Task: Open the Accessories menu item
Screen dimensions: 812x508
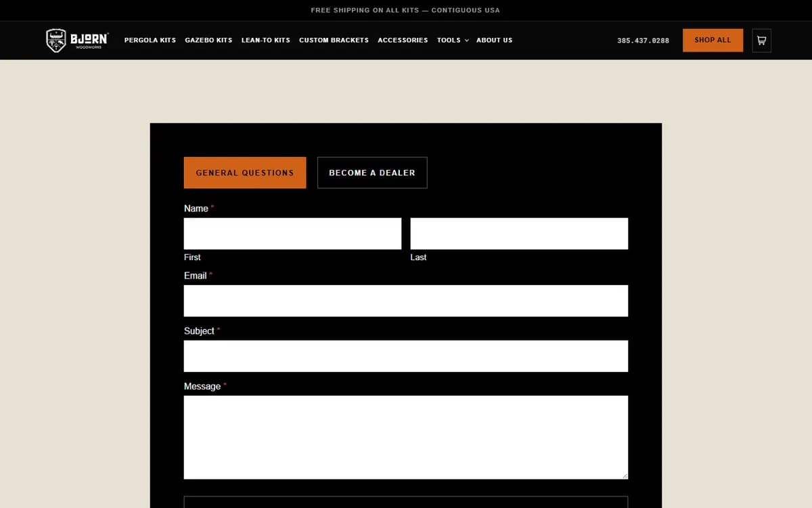Action: point(403,40)
